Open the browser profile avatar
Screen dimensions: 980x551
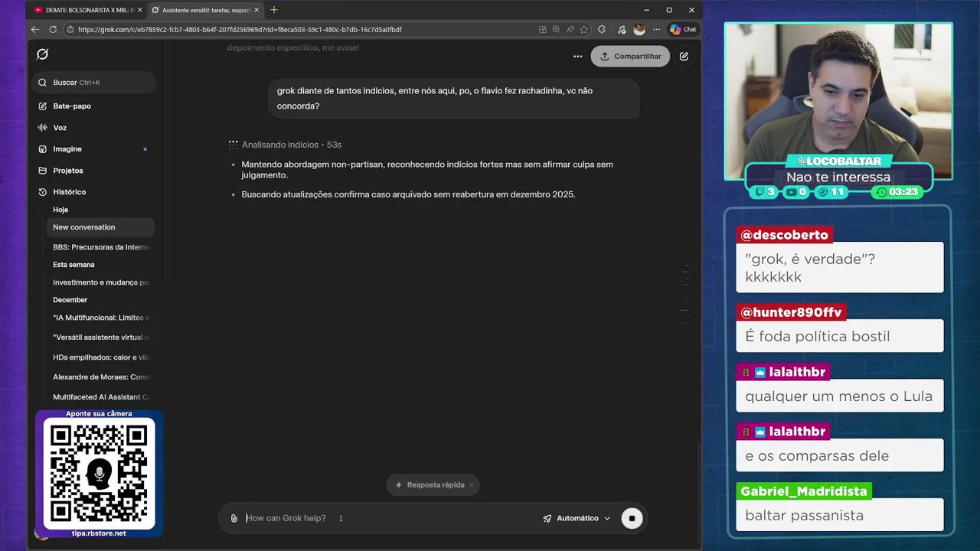point(639,30)
